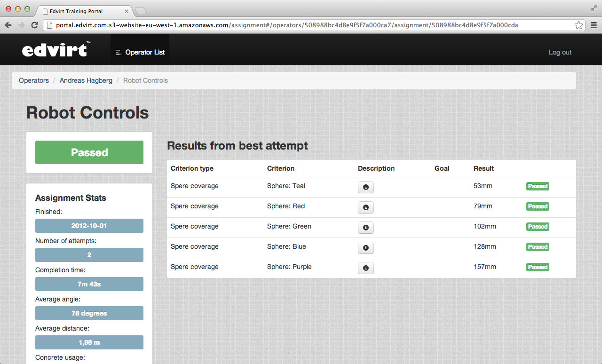Image resolution: width=602 pixels, height=364 pixels.
Task: Click the Result column header
Action: [483, 168]
